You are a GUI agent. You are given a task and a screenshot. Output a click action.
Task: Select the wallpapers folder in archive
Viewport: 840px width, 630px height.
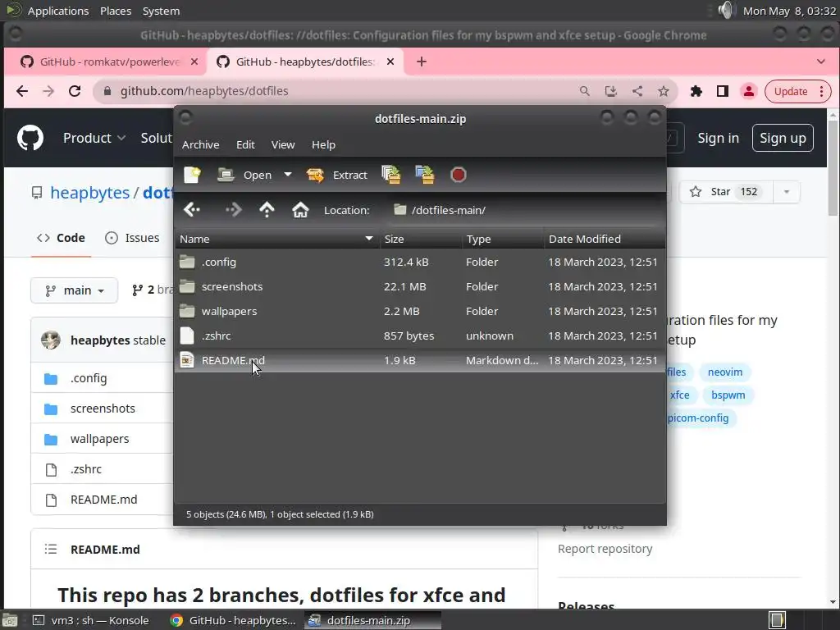click(x=420, y=311)
